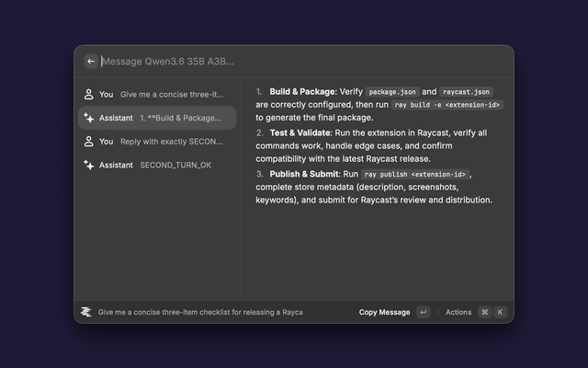This screenshot has height=368, width=588.
Task: Click the Return key icon next to Copy Message
Action: 423,312
